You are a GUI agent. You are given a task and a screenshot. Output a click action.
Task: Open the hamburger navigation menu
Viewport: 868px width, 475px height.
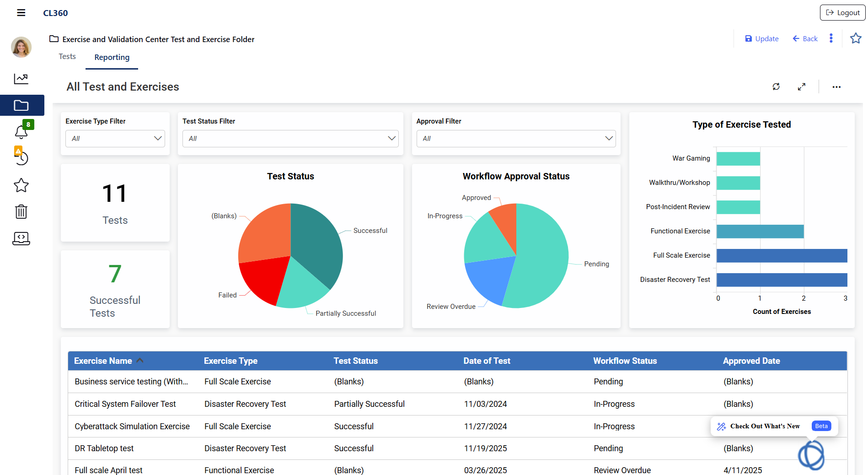pos(21,13)
